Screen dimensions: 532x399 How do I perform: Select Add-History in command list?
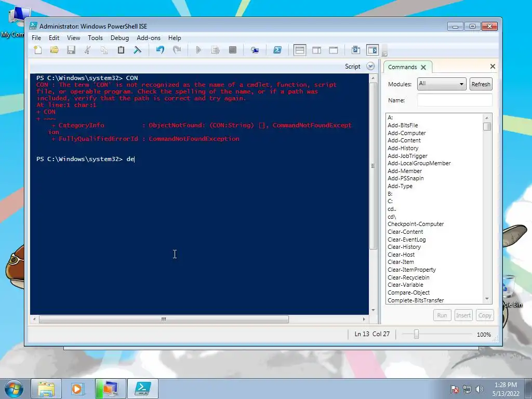(x=403, y=148)
